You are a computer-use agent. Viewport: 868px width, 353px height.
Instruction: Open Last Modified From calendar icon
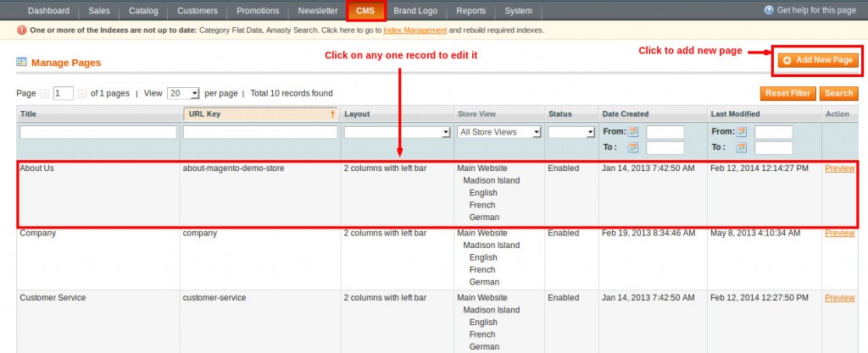click(742, 132)
